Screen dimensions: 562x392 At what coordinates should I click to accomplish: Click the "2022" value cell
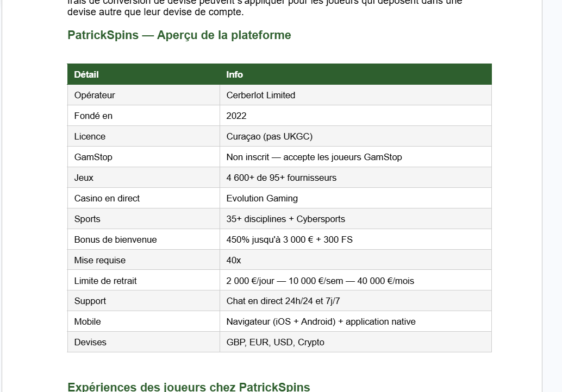355,116
